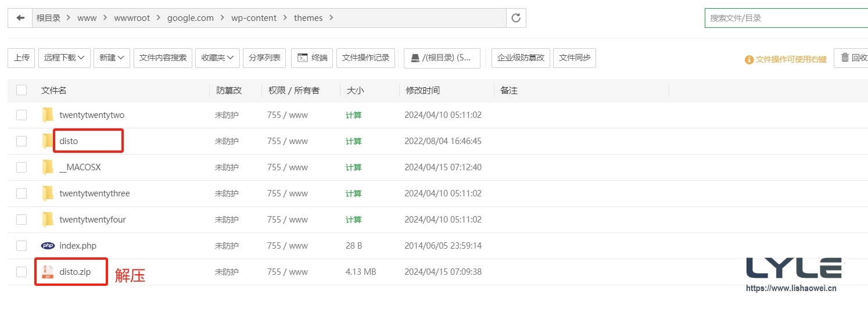The width and height of the screenshot is (868, 312).
Task: Check the box for disto.zip
Action: [x=21, y=272]
